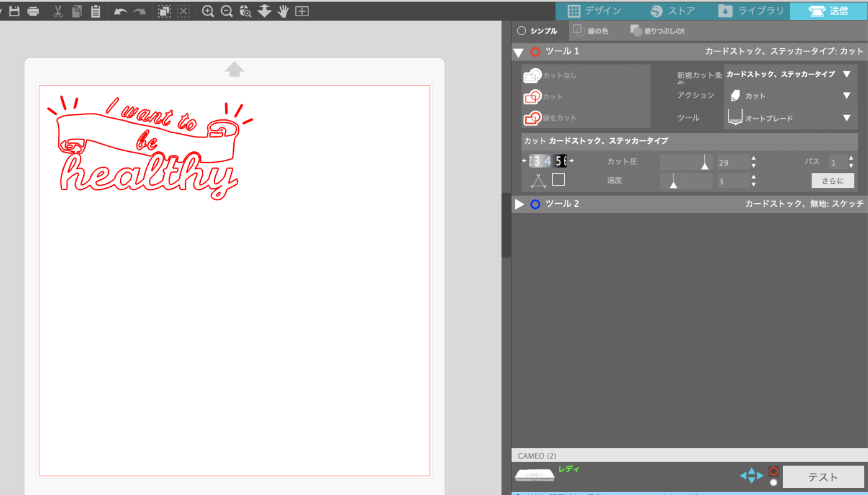Click the Save floppy disk icon
The height and width of the screenshot is (495, 868).
tap(14, 11)
